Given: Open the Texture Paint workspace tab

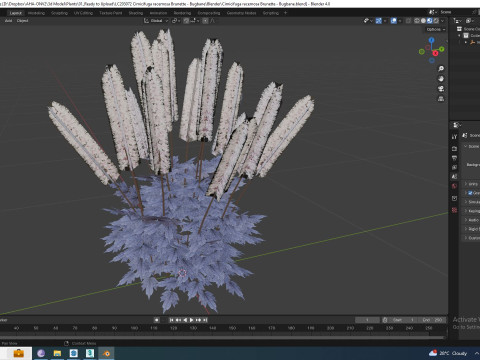Looking at the screenshot, I should point(111,13).
